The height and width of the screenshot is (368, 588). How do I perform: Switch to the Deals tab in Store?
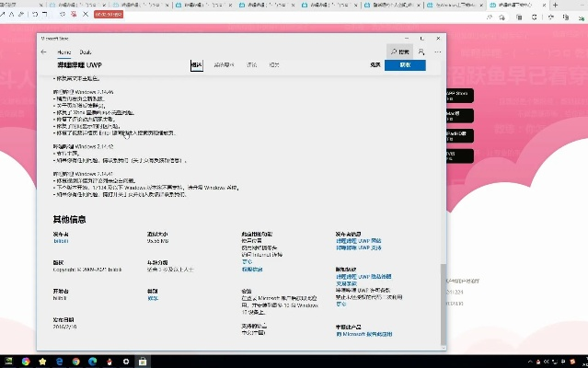click(x=86, y=52)
